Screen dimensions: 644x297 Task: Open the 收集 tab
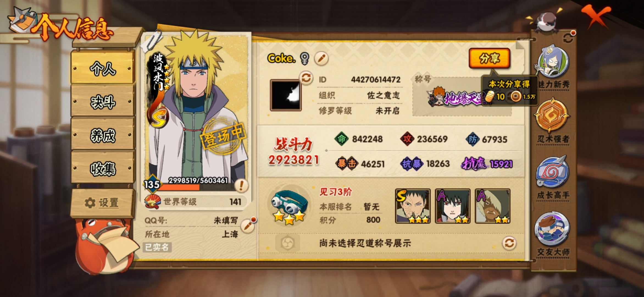tap(103, 168)
